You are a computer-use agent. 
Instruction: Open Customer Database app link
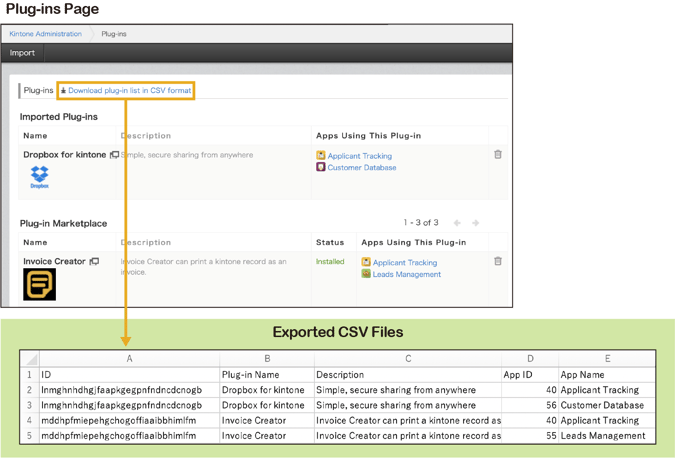pyautogui.click(x=362, y=167)
